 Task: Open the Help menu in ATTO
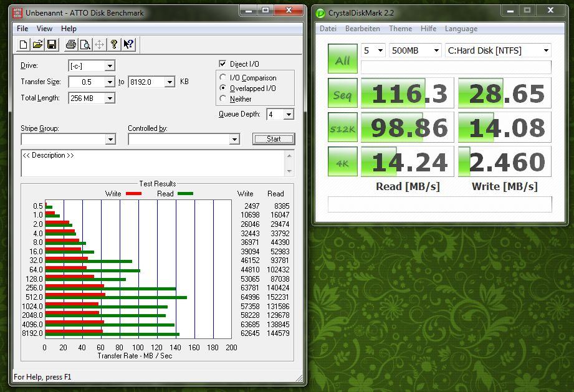(69, 29)
